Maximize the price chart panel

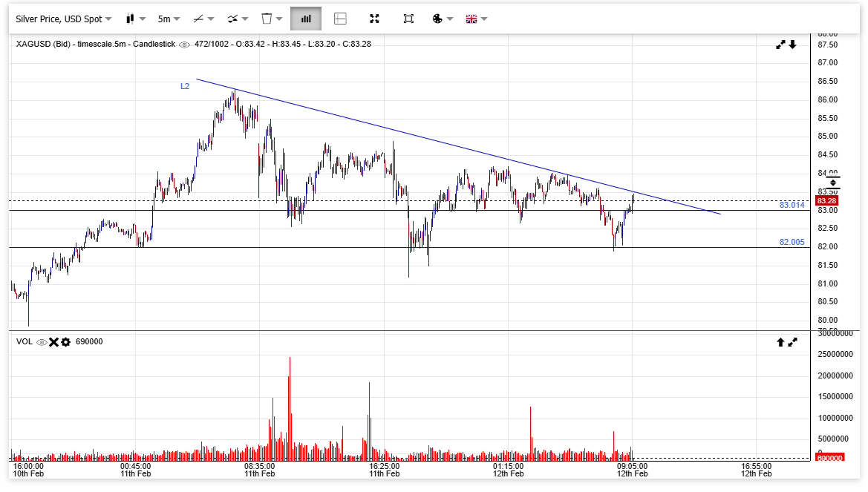coord(780,45)
